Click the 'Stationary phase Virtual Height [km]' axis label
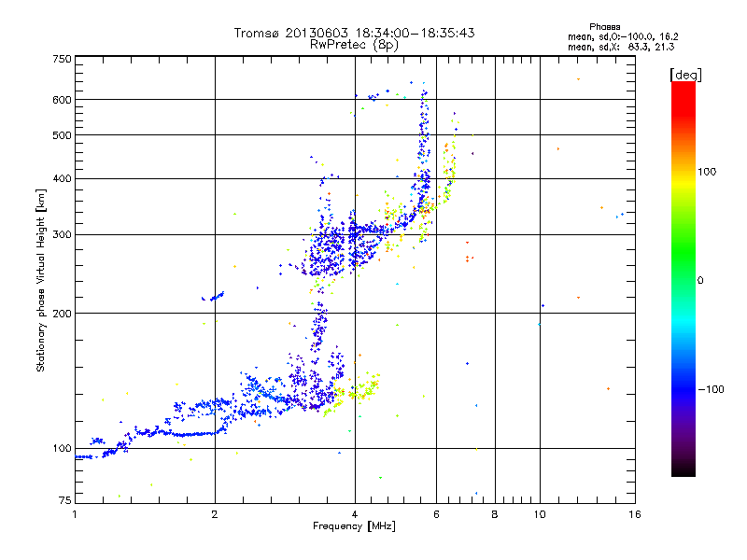The height and width of the screenshot is (560, 747). (x=41, y=280)
